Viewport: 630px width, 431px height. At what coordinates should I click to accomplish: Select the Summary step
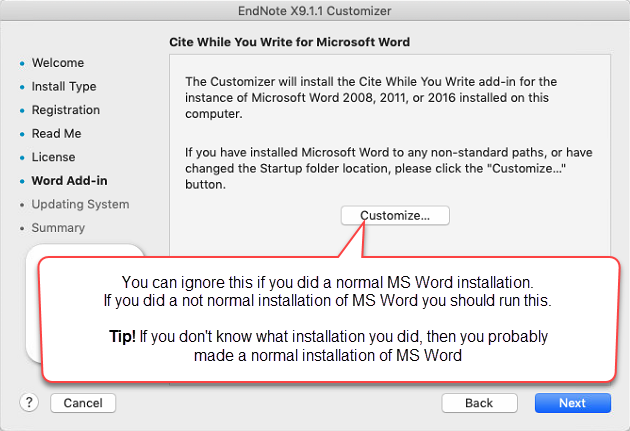point(58,228)
